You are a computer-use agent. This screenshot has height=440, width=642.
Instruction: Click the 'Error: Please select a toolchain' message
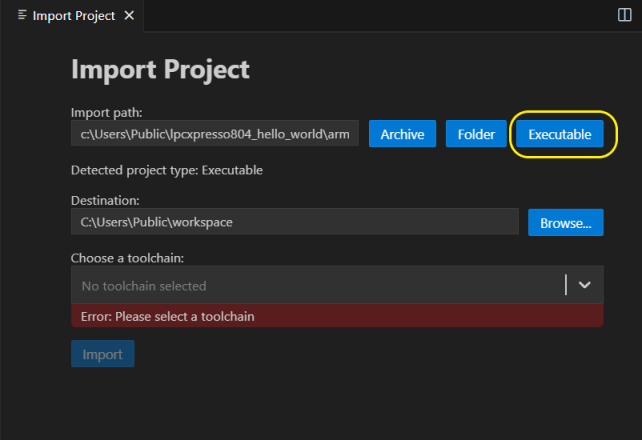[x=337, y=316]
